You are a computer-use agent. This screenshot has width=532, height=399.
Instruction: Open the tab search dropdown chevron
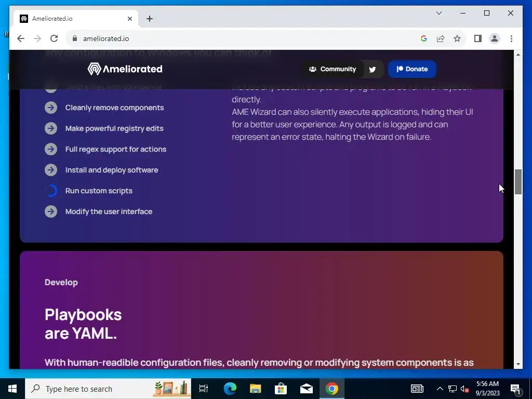(438, 13)
